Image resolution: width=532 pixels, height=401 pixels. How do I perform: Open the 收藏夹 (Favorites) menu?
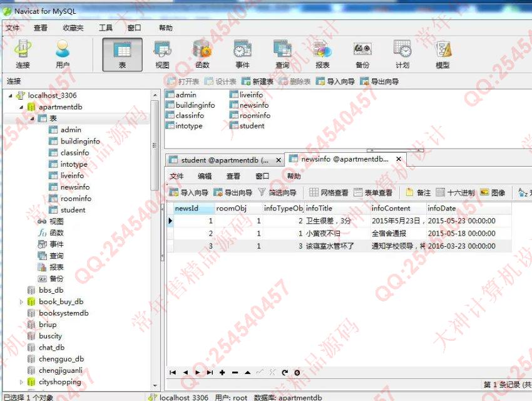pyautogui.click(x=73, y=28)
